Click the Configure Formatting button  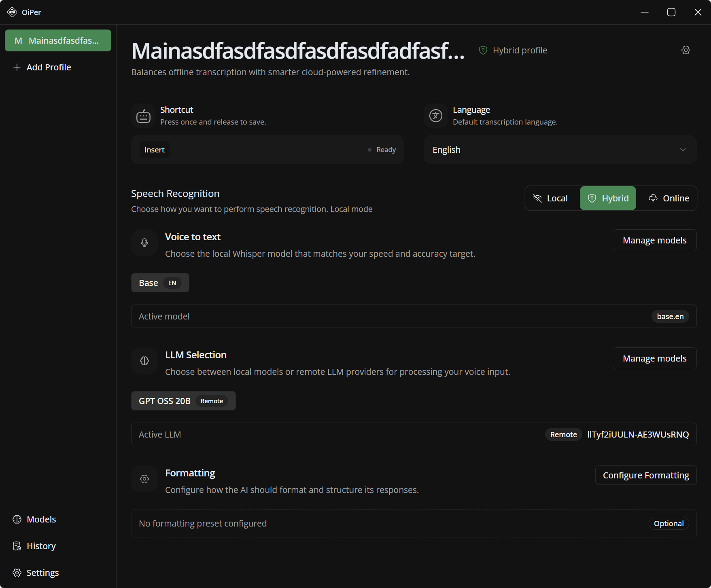(x=645, y=475)
